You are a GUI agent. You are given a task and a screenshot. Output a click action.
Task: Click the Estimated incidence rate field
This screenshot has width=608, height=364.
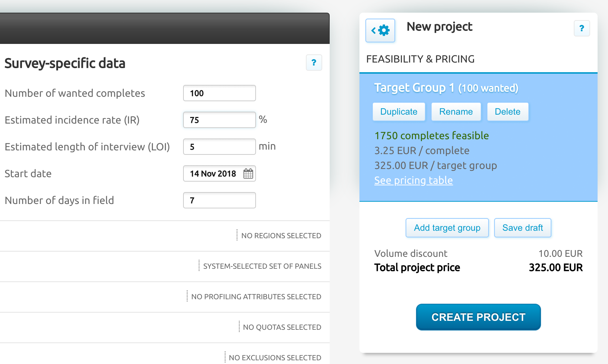coord(220,120)
